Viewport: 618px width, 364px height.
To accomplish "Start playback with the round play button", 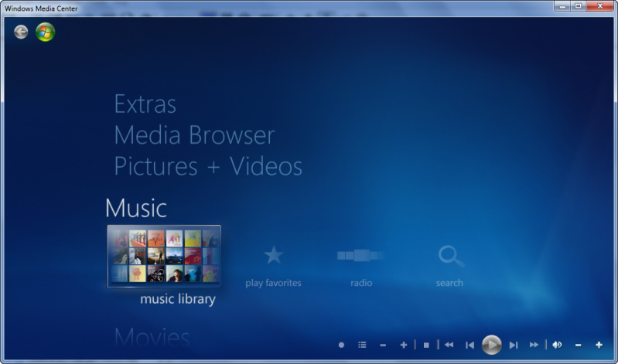I will pos(491,345).
